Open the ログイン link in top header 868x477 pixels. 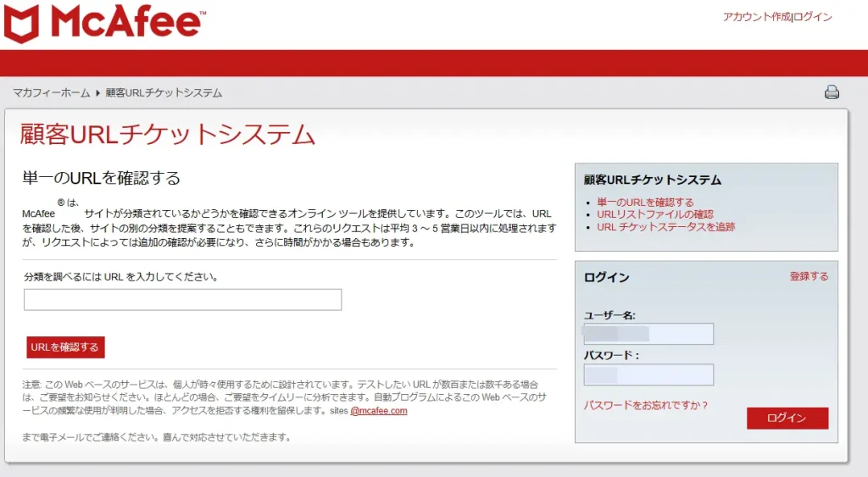(x=813, y=17)
